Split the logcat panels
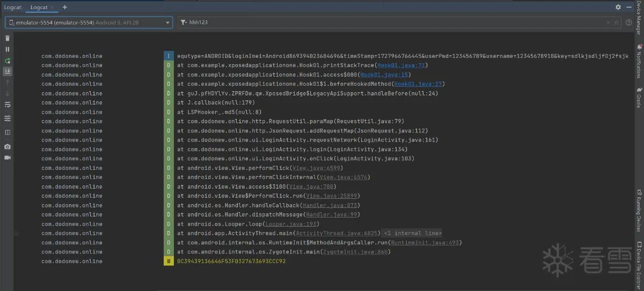This screenshot has width=644, height=291. coord(8,132)
